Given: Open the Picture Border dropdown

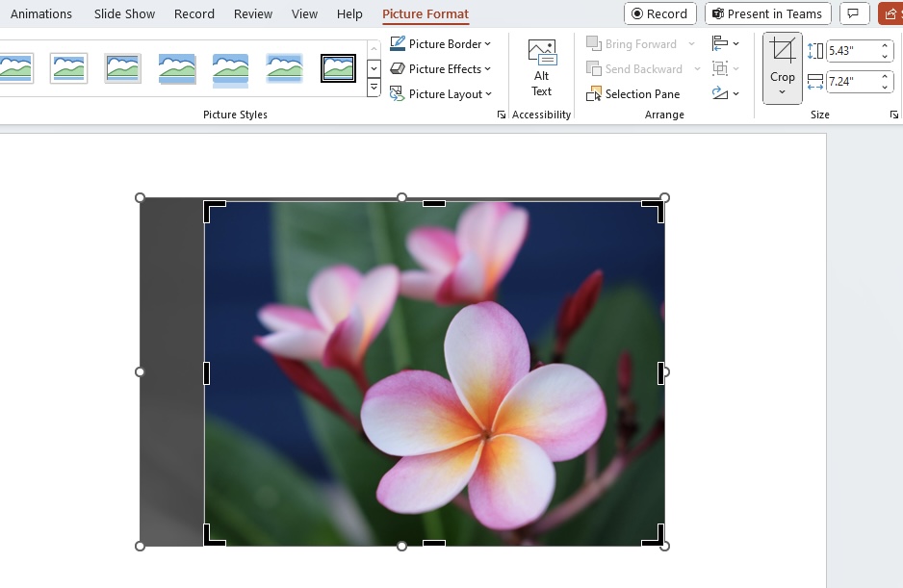Looking at the screenshot, I should 441,43.
